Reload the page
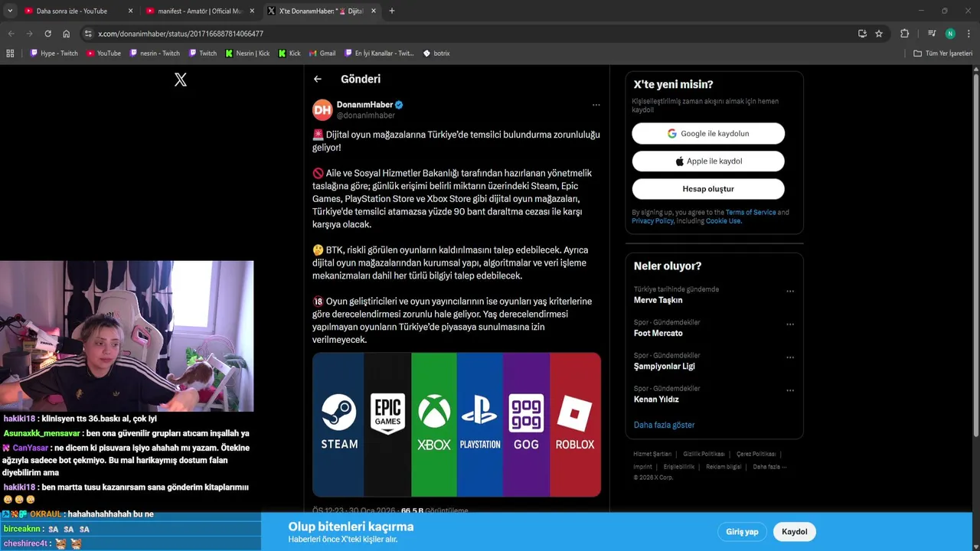Screen dimensions: 980x551 tap(47, 34)
